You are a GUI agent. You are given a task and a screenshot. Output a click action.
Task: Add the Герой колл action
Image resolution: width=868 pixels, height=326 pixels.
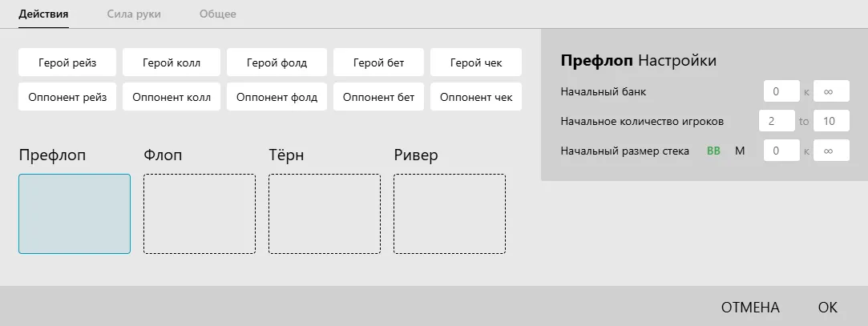172,62
